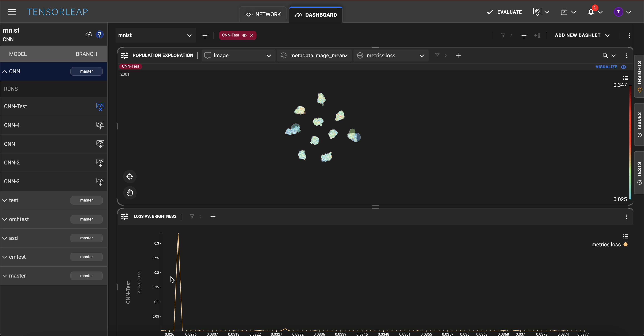This screenshot has height=336, width=644.
Task: Add CNN-4 run to the dashboard
Action: point(100,125)
